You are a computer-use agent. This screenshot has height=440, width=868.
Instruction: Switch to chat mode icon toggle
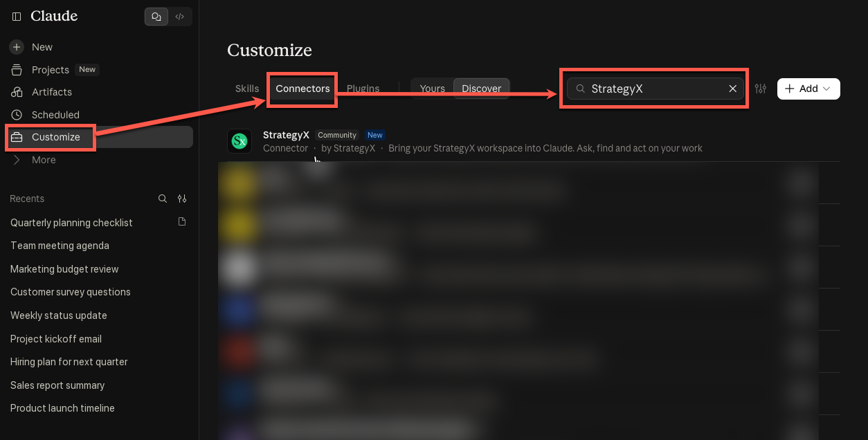[156, 17]
